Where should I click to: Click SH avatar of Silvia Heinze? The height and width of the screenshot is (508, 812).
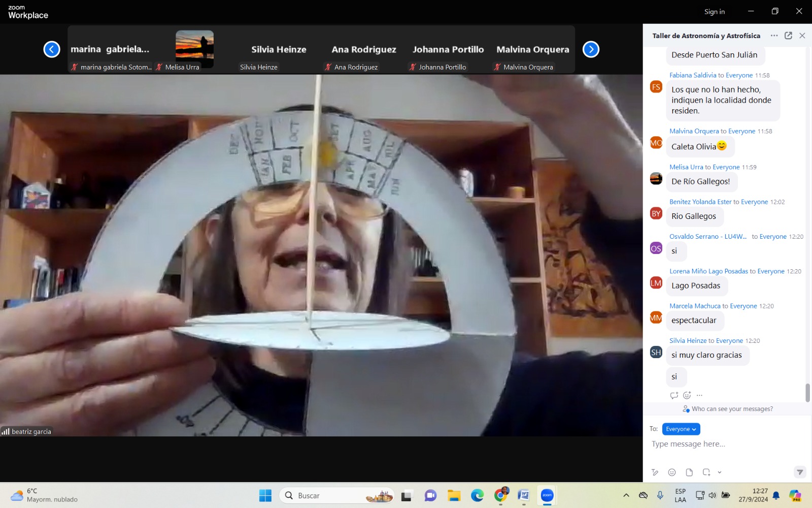(656, 352)
